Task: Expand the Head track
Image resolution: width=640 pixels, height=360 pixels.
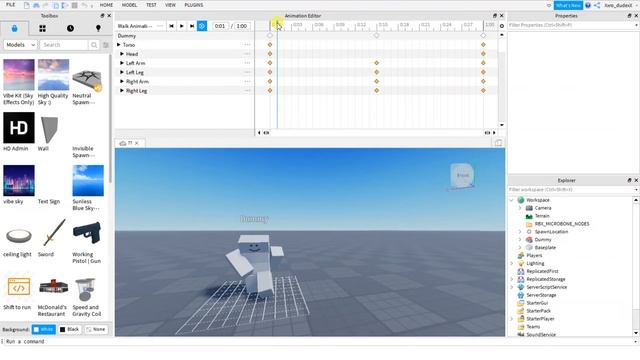Action: coord(122,54)
